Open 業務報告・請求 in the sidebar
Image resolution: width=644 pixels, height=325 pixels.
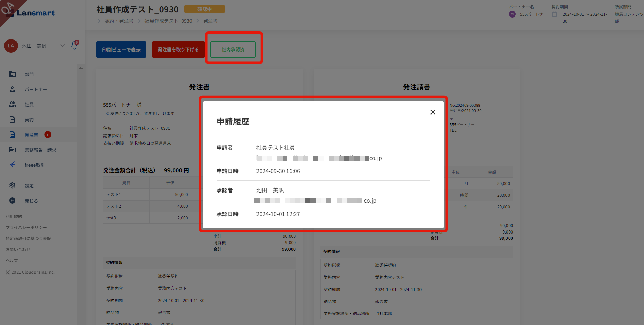[40, 150]
